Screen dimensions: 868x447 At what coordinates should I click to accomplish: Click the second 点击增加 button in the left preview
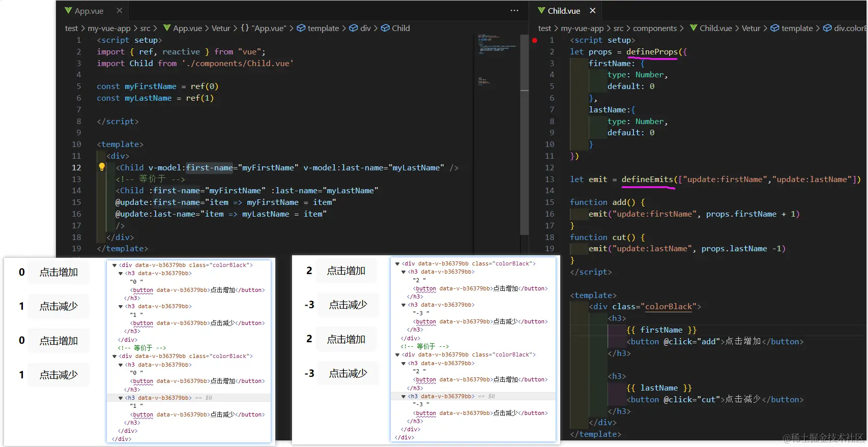coord(59,341)
